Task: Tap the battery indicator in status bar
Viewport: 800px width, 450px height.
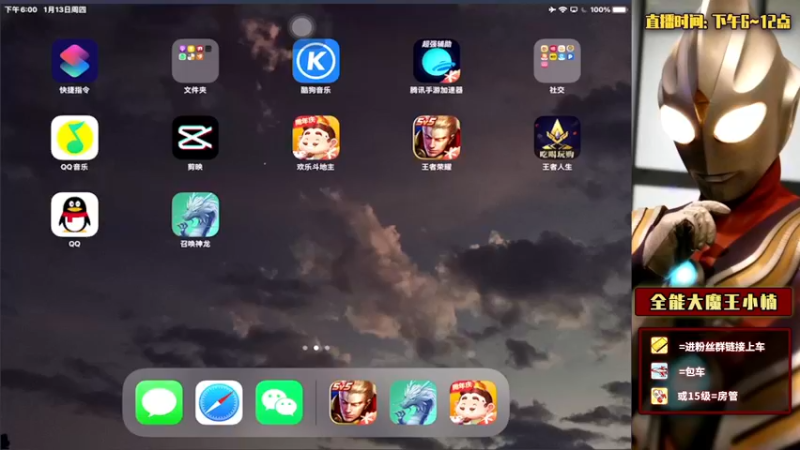Action: (x=619, y=10)
